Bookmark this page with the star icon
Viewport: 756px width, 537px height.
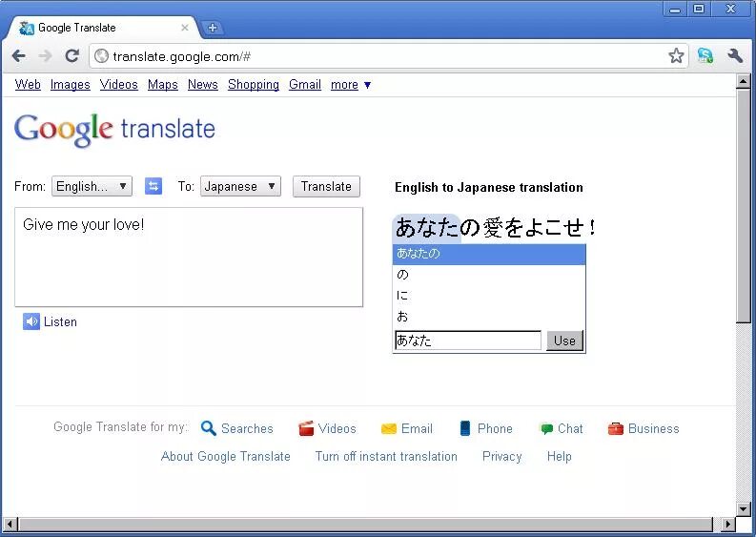click(676, 56)
